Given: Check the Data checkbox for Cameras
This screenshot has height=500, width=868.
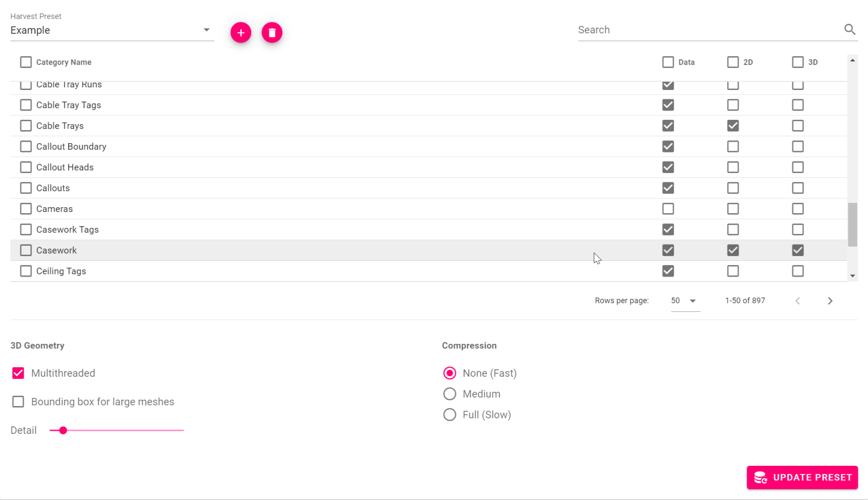Looking at the screenshot, I should (x=668, y=209).
